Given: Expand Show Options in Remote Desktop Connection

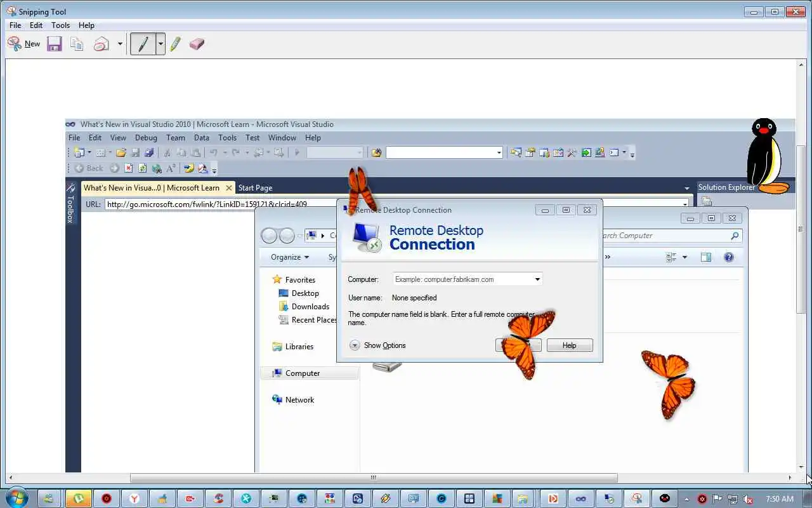Looking at the screenshot, I should pos(377,345).
